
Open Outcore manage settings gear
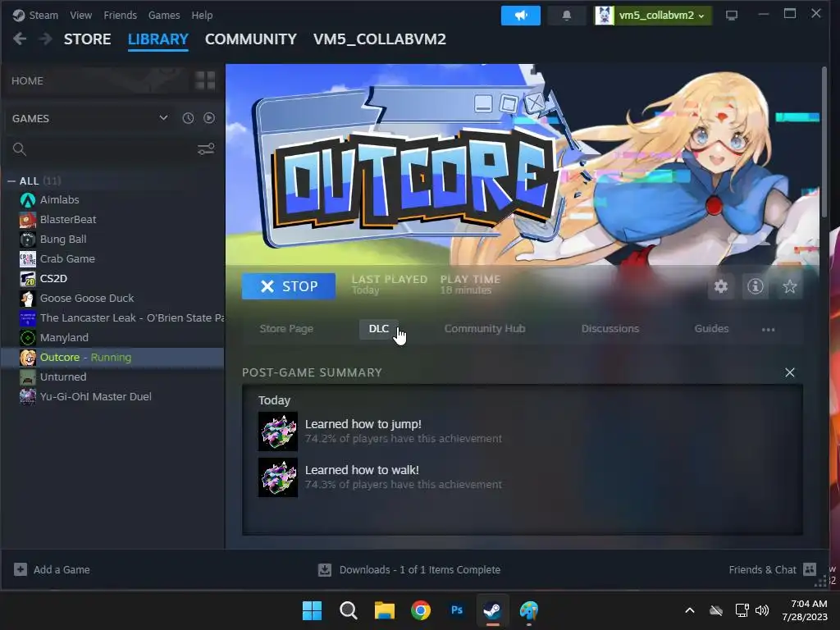721,286
